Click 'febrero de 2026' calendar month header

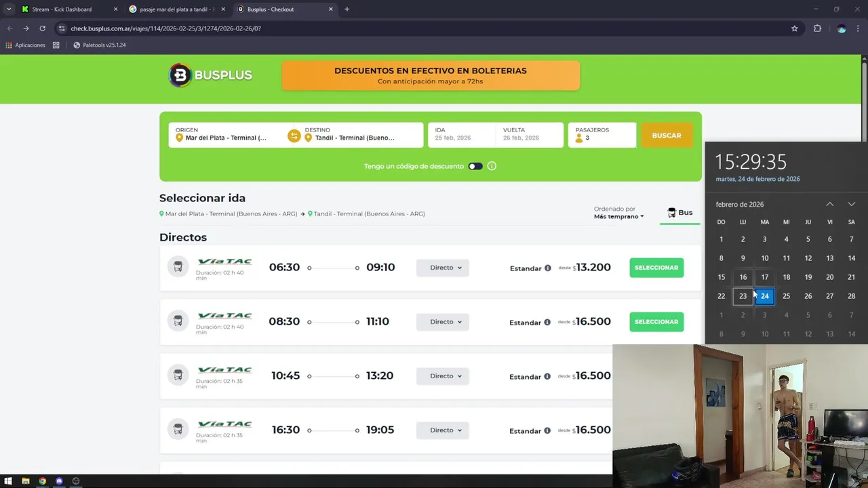740,205
